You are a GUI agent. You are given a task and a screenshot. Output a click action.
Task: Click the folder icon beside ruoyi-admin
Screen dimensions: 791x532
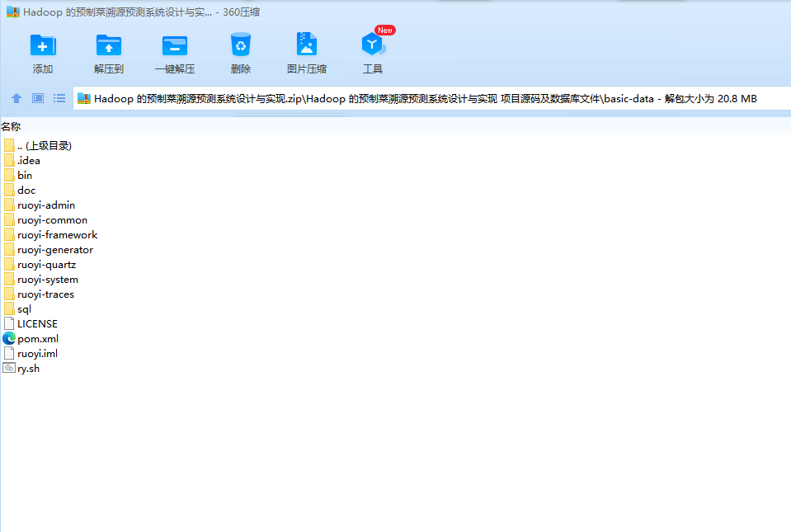pyautogui.click(x=9, y=205)
